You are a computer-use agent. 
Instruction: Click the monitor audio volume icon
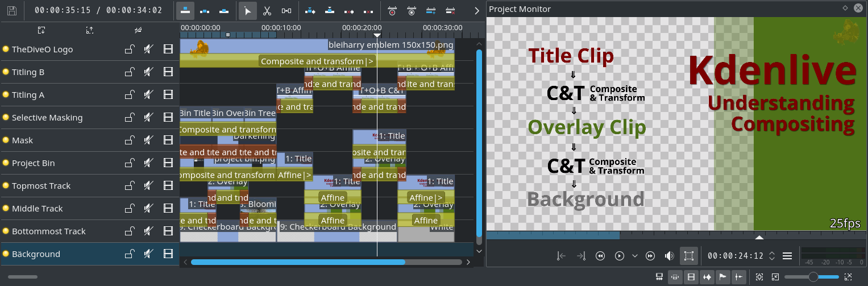670,256
